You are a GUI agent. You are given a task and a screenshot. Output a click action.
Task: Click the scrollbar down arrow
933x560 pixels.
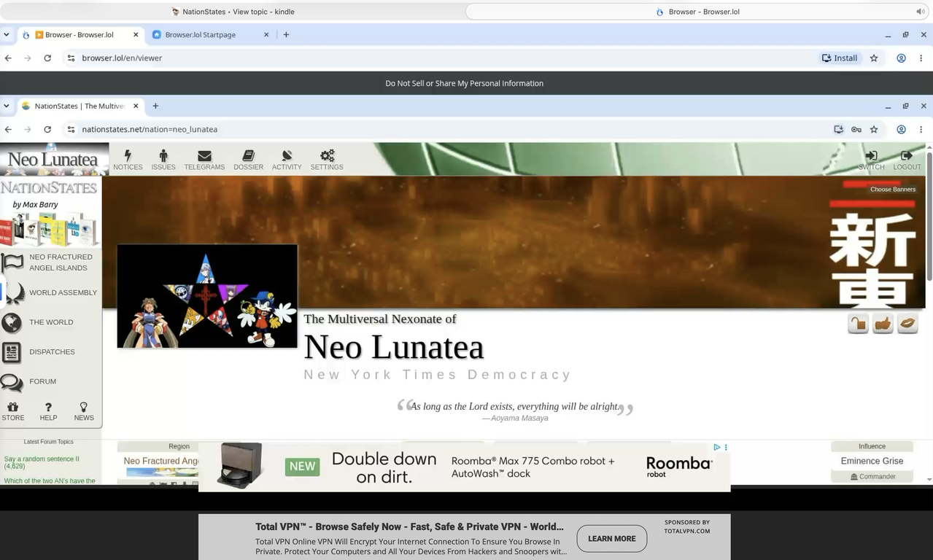click(929, 480)
